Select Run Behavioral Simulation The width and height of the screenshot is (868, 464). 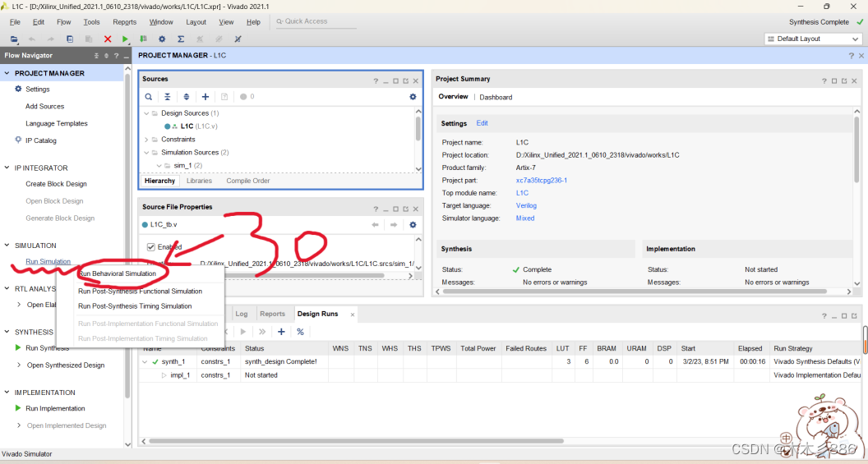[117, 273]
